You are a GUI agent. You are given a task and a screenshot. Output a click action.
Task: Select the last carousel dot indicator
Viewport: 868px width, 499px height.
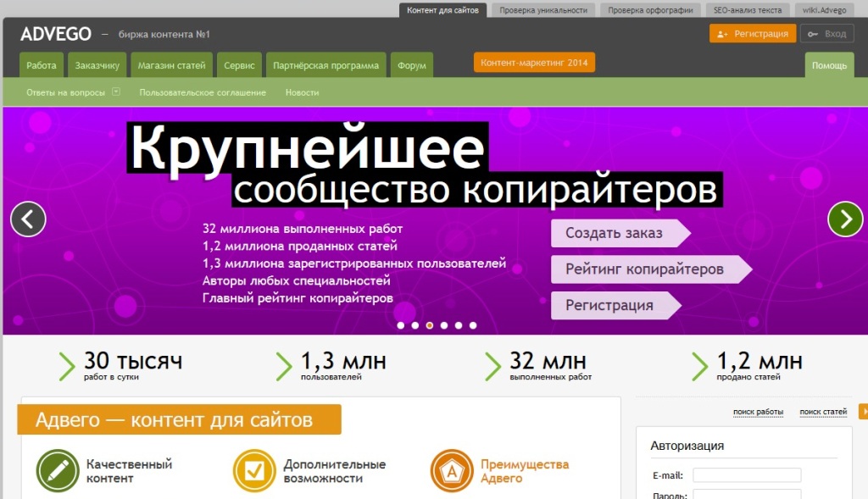coord(473,325)
